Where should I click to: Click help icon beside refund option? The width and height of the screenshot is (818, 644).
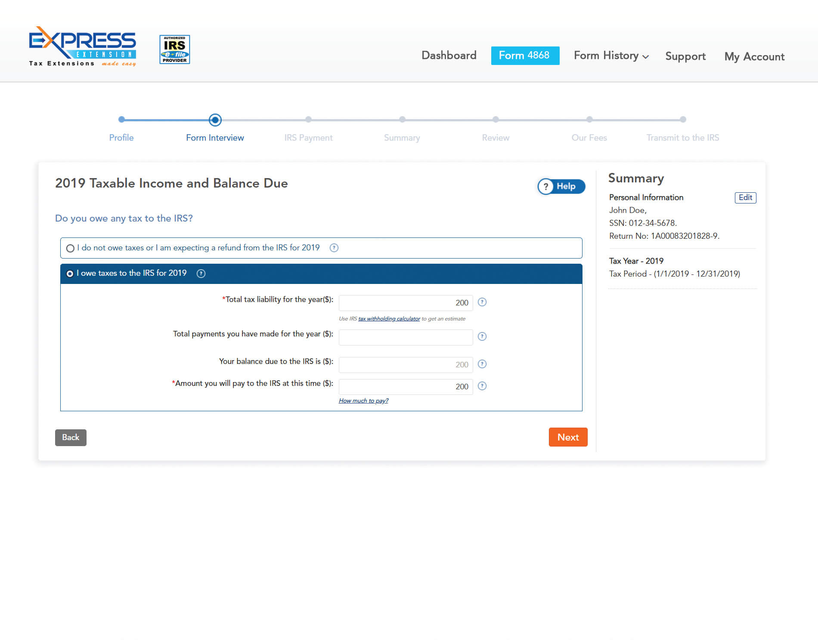pos(334,248)
